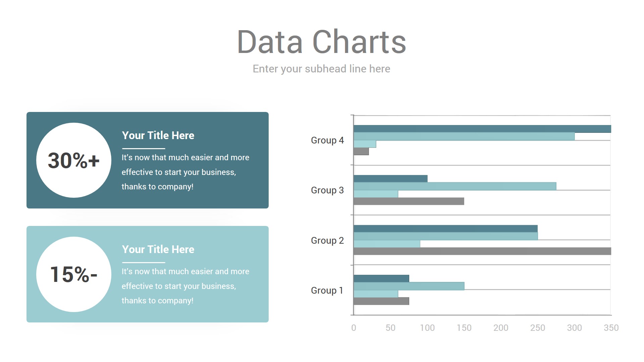Click the "Group 3" axis label

(x=327, y=190)
